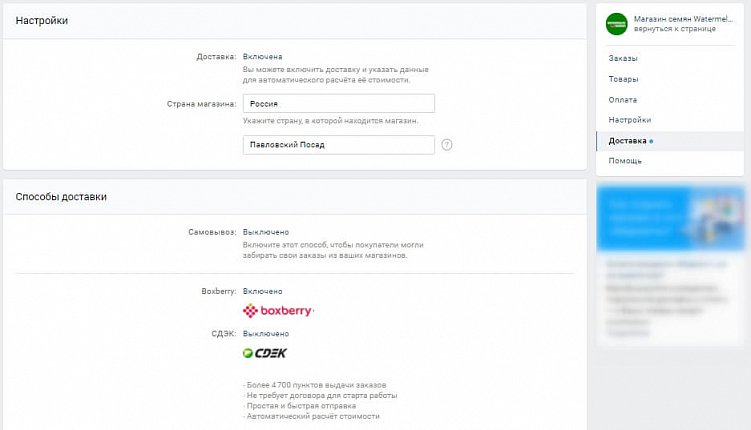This screenshot has height=430, width=751.
Task: Open Заказы in the sidebar menu
Action: click(x=623, y=59)
